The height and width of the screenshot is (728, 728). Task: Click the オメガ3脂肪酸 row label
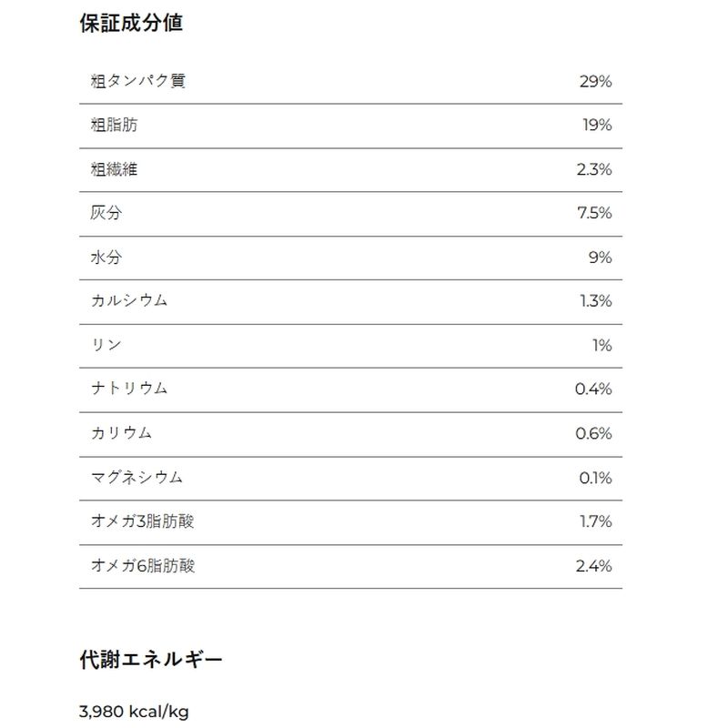143,521
